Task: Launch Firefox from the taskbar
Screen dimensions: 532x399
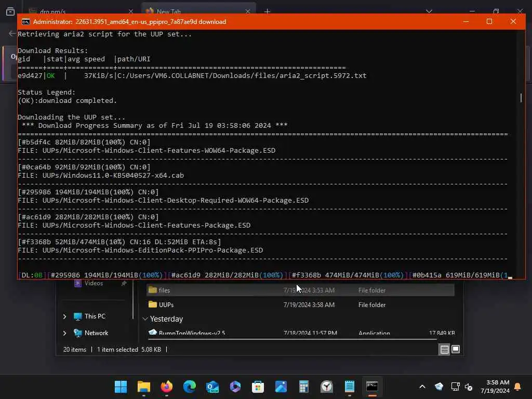Action: (167, 387)
